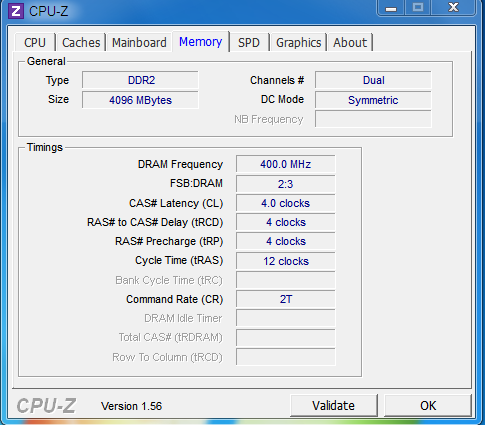
Task: Select the FSB:DRAM ratio 2:3
Action: coord(286,184)
